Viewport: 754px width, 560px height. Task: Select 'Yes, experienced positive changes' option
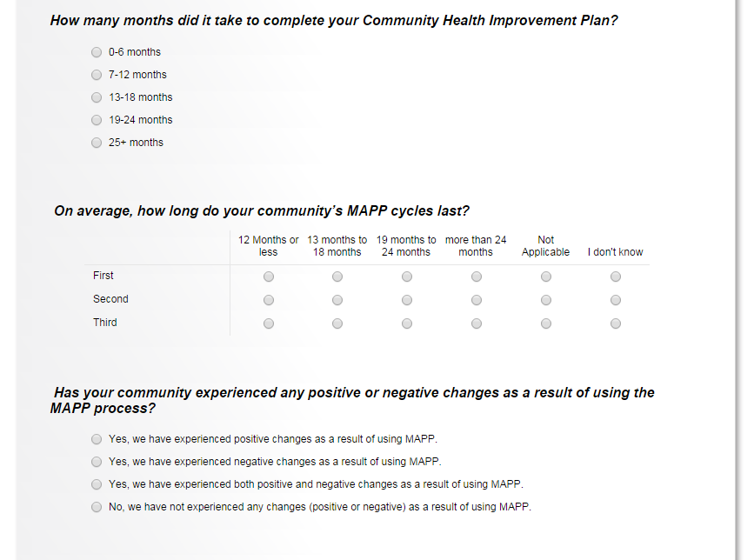coord(97,439)
